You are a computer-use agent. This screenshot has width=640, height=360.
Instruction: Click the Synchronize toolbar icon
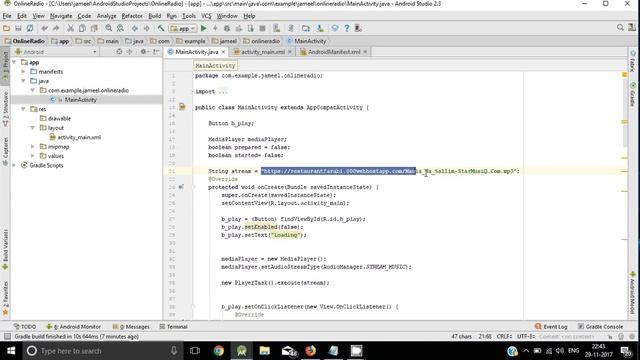30,28
